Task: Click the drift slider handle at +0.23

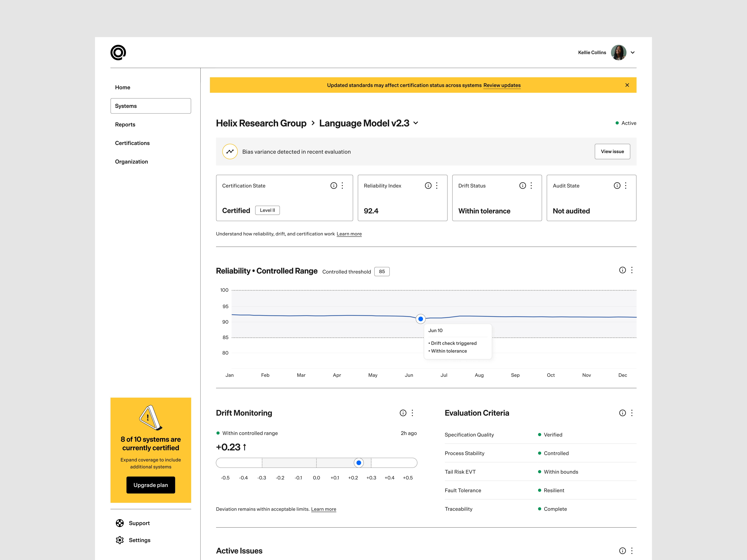Action: coord(359,463)
